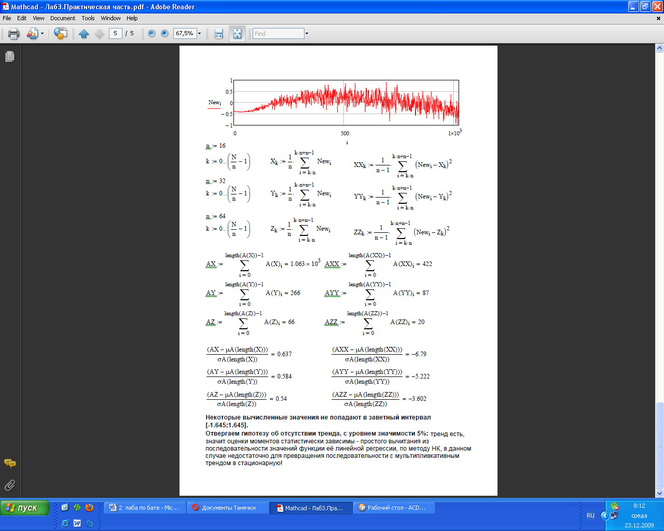Open the Find options dropdown arrow
Screen dimensions: 664x531
(307, 33)
